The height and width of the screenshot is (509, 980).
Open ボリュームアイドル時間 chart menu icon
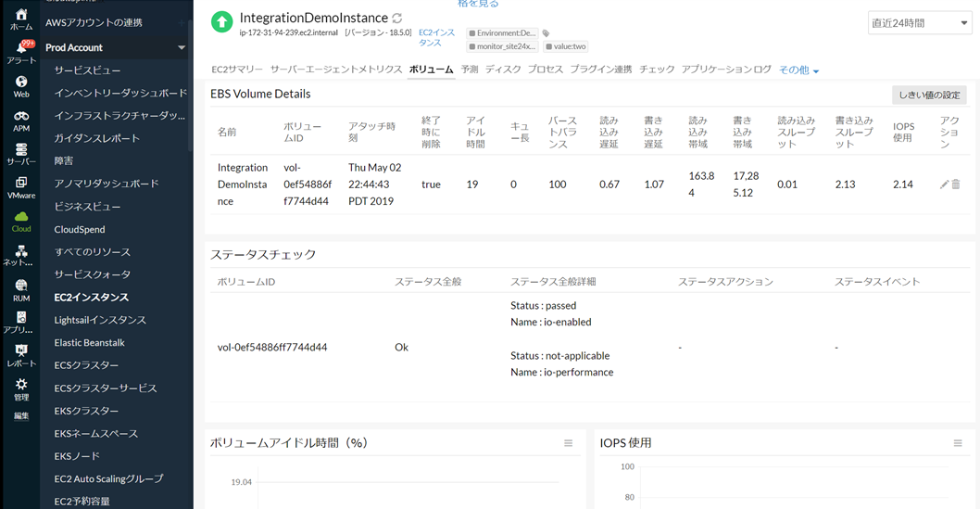pyautogui.click(x=569, y=443)
